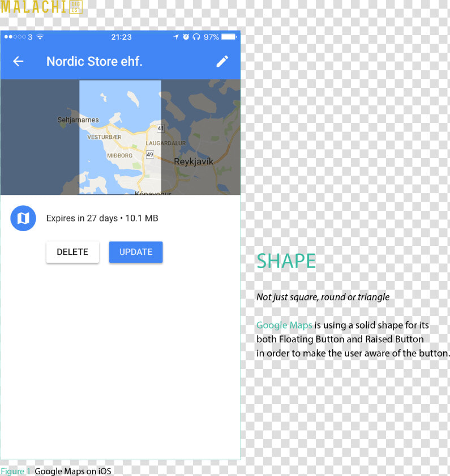450x476 pixels.
Task: Click route 49 road marker
Action: click(x=150, y=155)
